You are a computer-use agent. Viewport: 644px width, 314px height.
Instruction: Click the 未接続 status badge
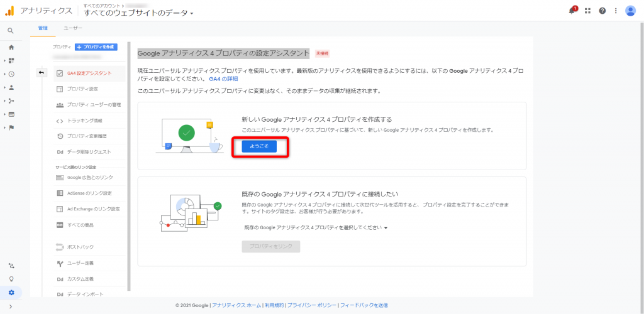[x=323, y=53]
